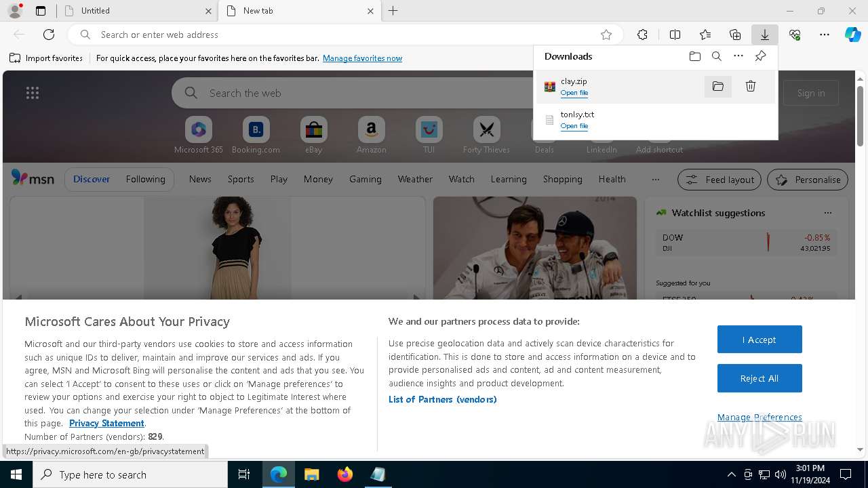Open Downloads folder icon in panel header
This screenshot has width=868, height=488.
(695, 56)
